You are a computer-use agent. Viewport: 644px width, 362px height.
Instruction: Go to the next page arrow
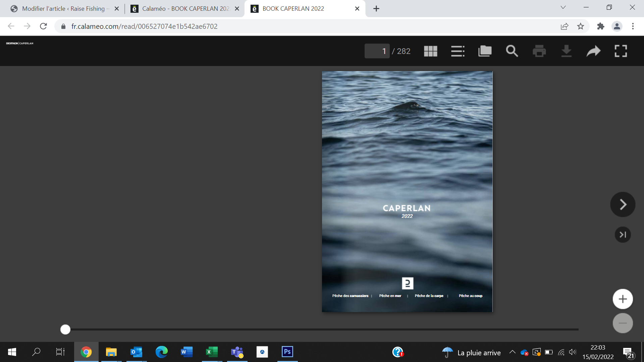tap(623, 204)
